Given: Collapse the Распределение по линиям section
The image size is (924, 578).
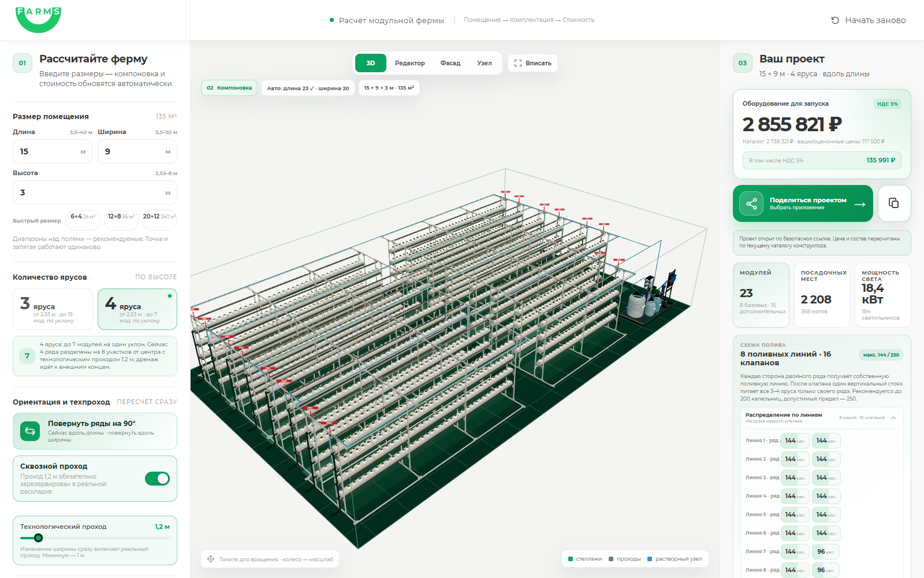Looking at the screenshot, I should [893, 417].
